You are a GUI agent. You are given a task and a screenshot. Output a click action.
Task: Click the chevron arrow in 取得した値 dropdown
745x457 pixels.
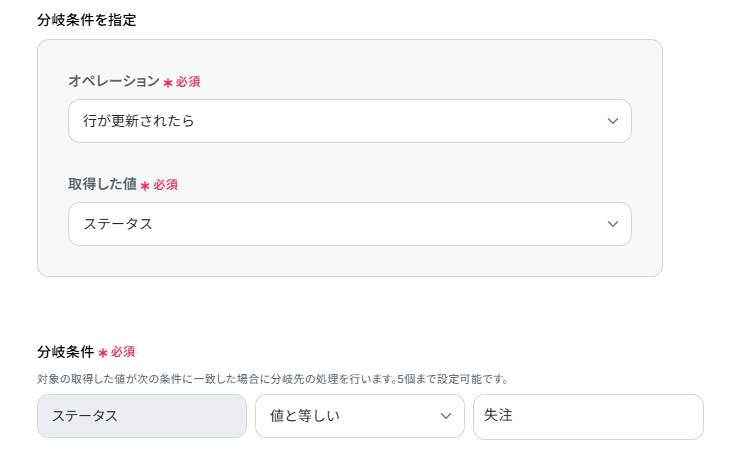(x=613, y=224)
